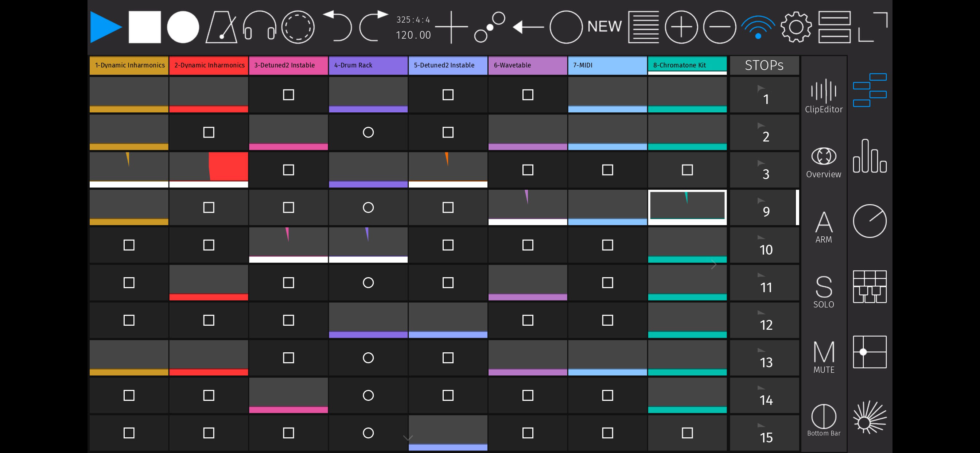980x453 pixels.
Task: Toggle ARM mode
Action: click(824, 227)
